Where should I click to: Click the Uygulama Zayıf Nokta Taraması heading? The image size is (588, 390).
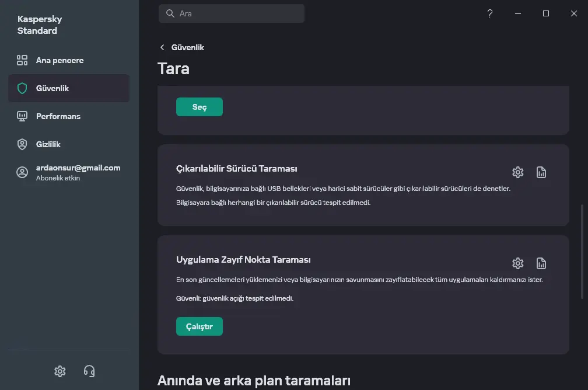[x=243, y=260]
